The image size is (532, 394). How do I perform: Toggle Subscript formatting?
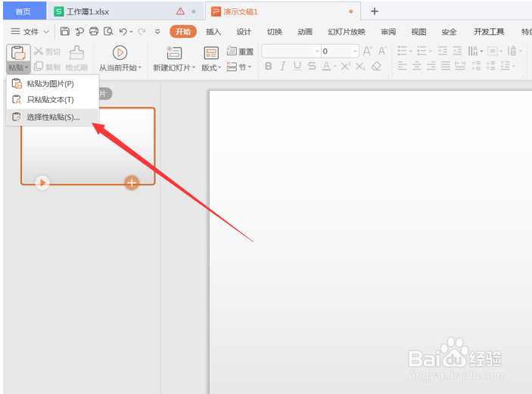(361, 66)
